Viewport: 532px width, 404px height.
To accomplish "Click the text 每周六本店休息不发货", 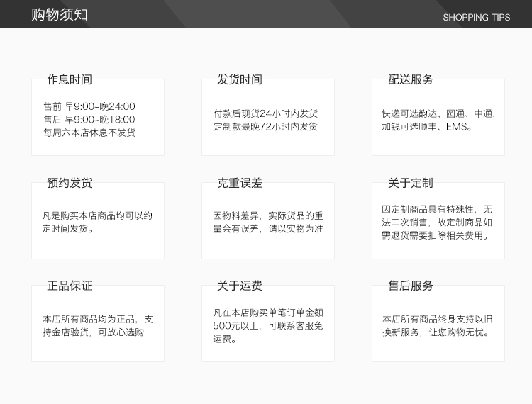I will pos(89,133).
